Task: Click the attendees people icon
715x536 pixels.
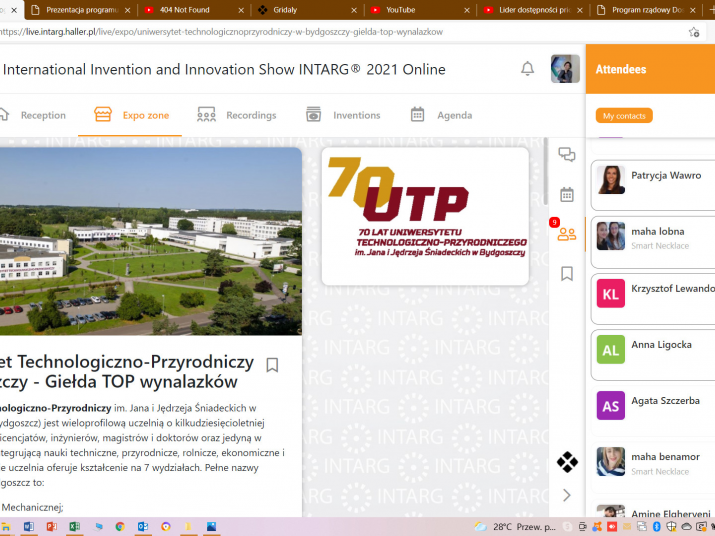Action: click(567, 234)
